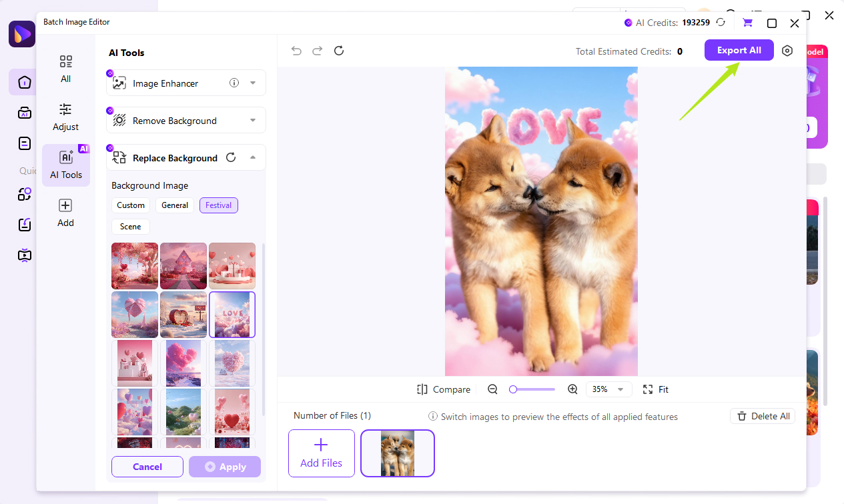Switch to the Adjust category
This screenshot has height=504, width=844.
pyautogui.click(x=66, y=117)
